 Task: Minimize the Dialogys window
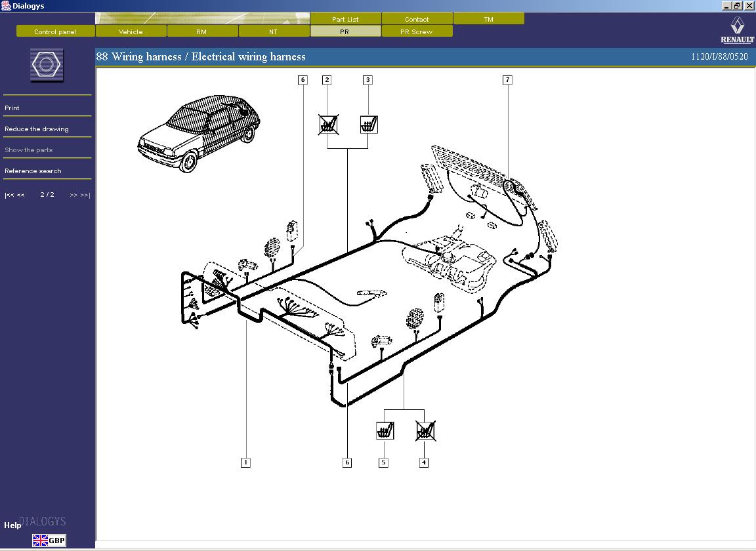tap(726, 6)
